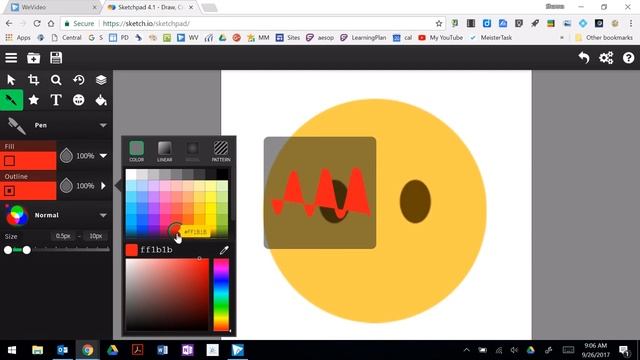Open Outlook from the taskbar
This screenshot has width=640, height=360.
[62, 350]
